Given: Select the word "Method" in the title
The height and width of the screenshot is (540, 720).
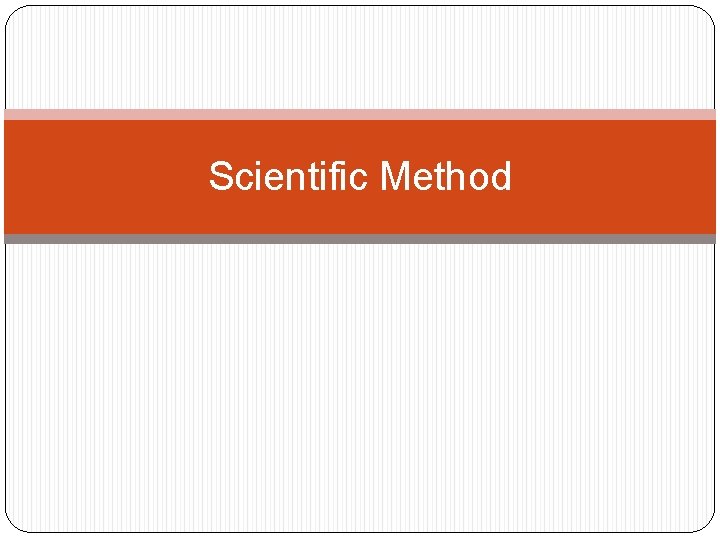Looking at the screenshot, I should [x=446, y=177].
